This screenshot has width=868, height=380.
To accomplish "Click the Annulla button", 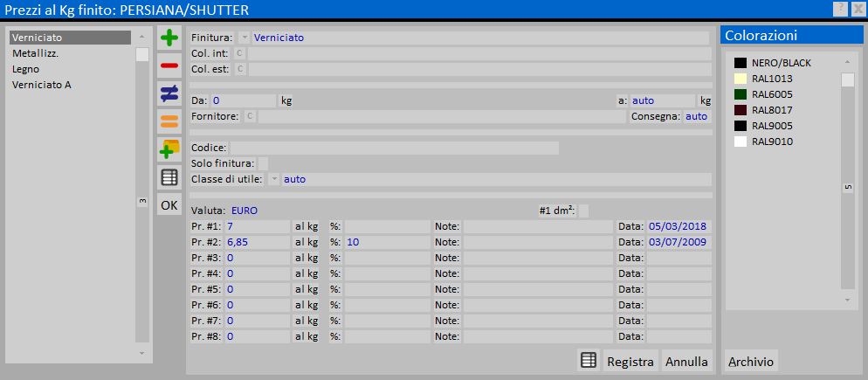I will (x=686, y=361).
